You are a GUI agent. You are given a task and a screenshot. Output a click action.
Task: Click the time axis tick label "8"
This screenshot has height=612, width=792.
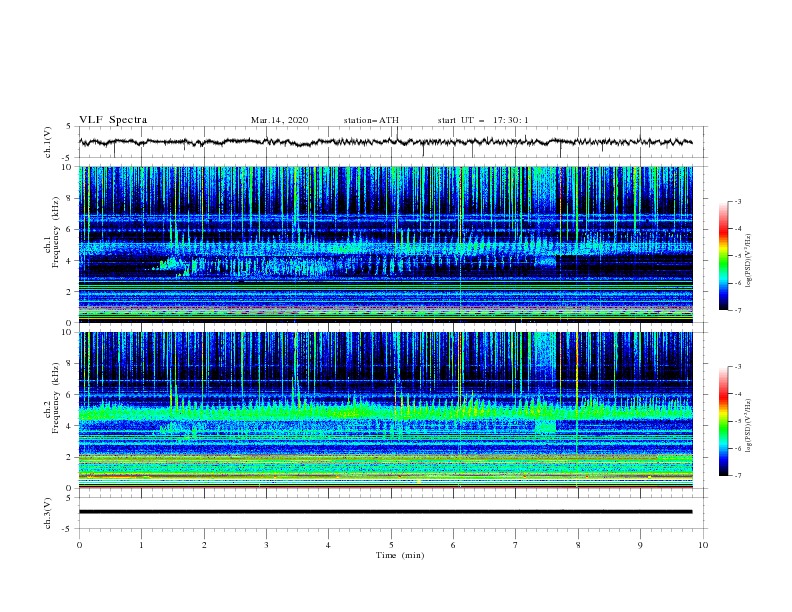click(x=578, y=545)
